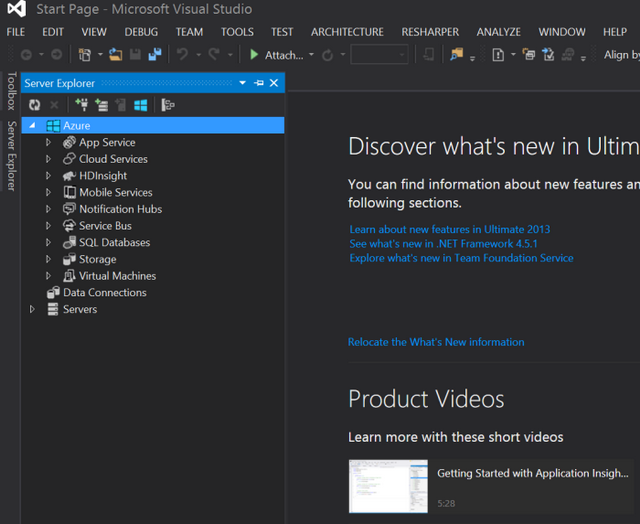Click the Connect to Server icon
The height and width of the screenshot is (524, 640).
click(x=101, y=105)
